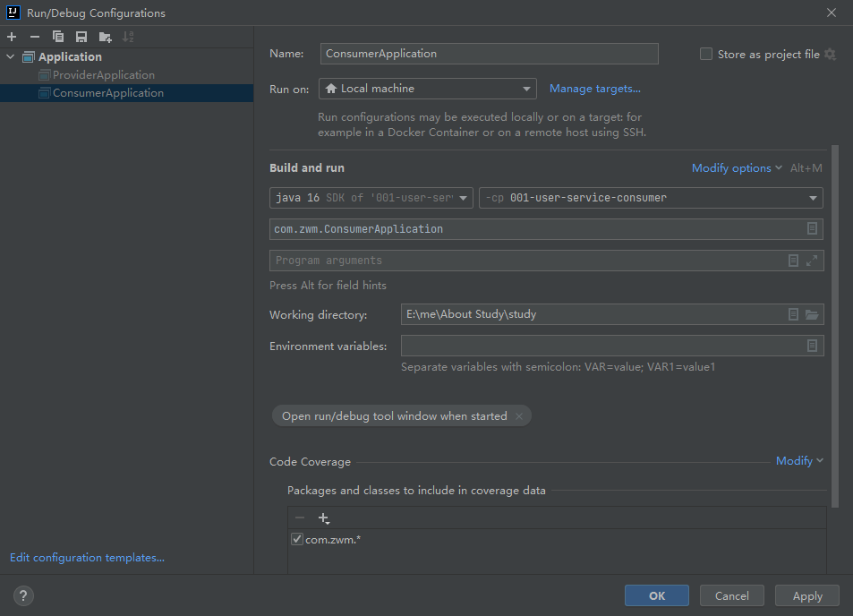Image resolution: width=853 pixels, height=616 pixels.
Task: Collapse the Application tree node
Action: tap(9, 56)
